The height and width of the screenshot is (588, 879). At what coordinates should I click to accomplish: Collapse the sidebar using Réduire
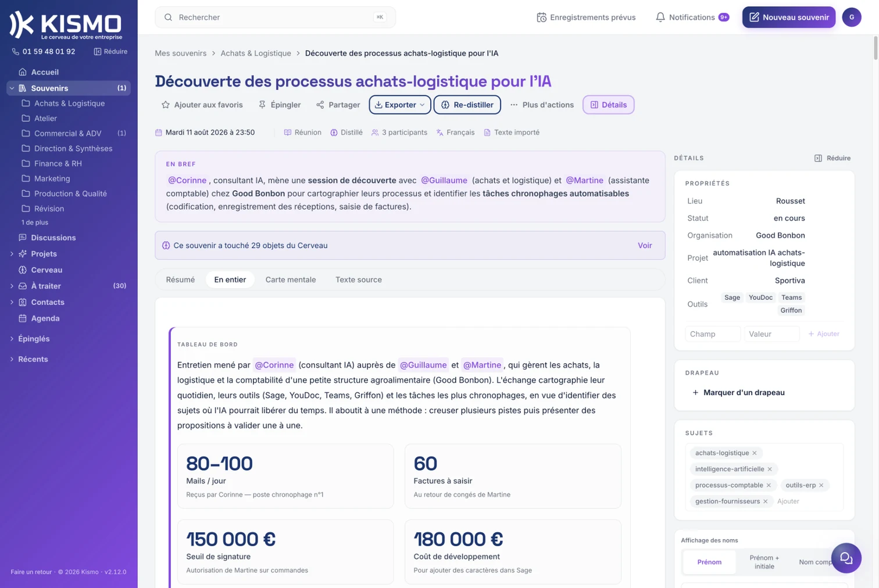pyautogui.click(x=110, y=52)
